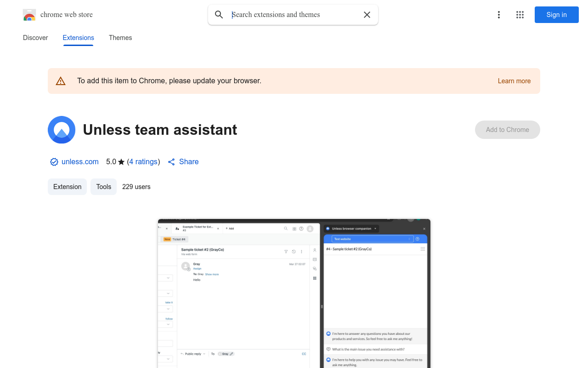
Task: Open the Google apps grid
Action: click(520, 15)
